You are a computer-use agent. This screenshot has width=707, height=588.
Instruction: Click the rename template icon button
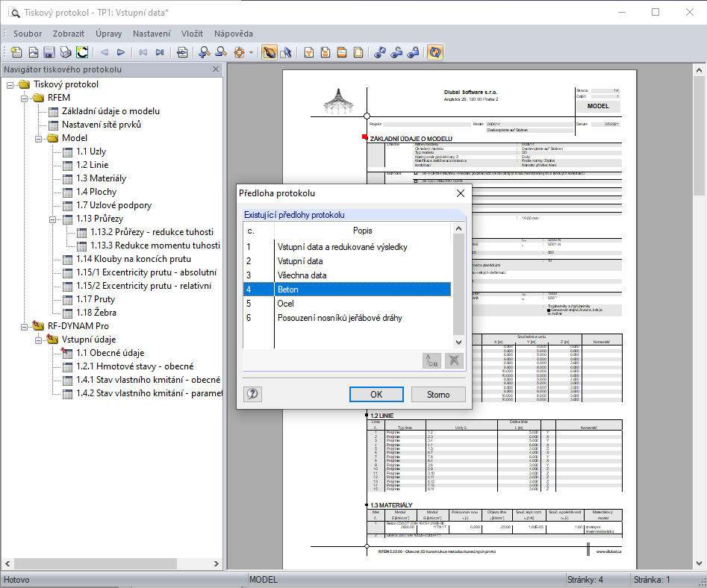(432, 361)
